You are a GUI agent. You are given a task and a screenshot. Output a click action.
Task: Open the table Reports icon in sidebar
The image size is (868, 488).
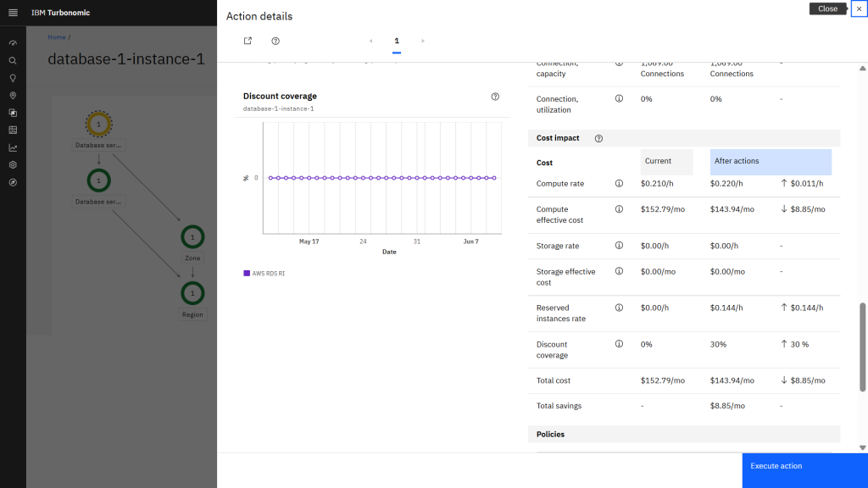click(13, 130)
